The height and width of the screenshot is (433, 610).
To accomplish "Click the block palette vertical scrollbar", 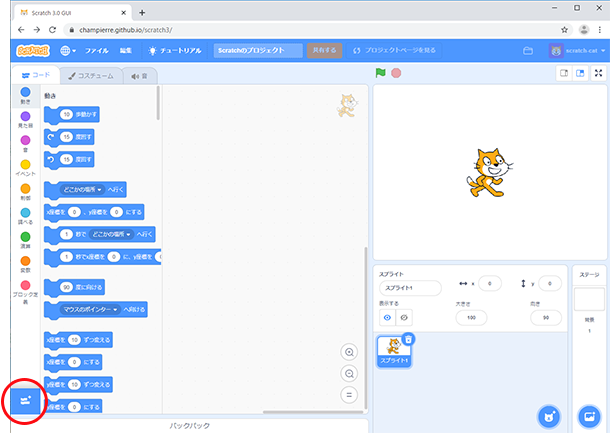I will pos(158,103).
